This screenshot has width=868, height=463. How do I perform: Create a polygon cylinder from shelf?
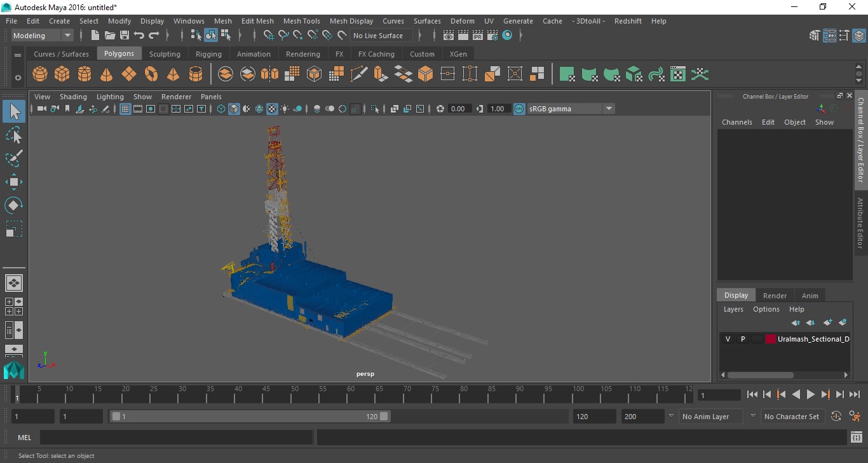85,74
